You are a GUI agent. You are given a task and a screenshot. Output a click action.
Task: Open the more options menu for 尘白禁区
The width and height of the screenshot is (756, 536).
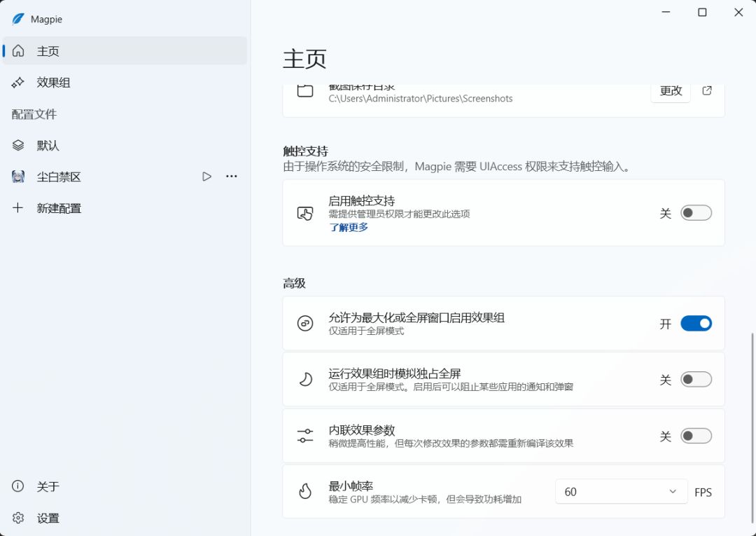pos(232,177)
